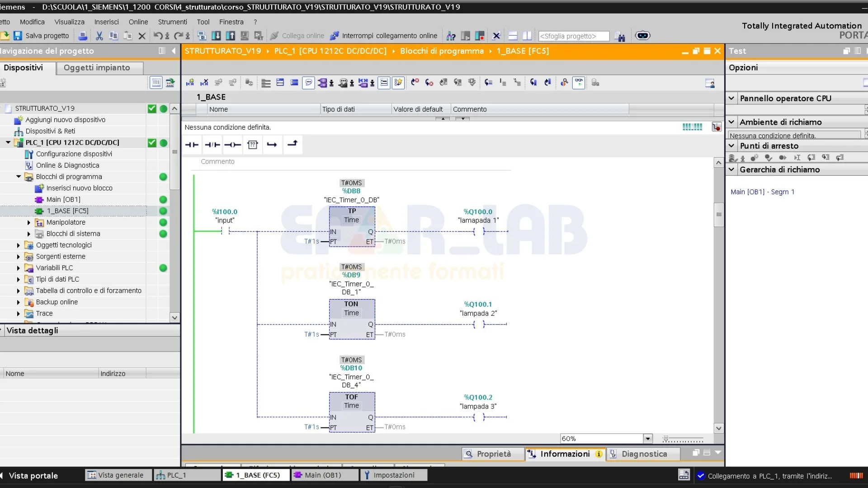Switch to Oggetti impianto tab
The image size is (868, 488).
point(97,67)
